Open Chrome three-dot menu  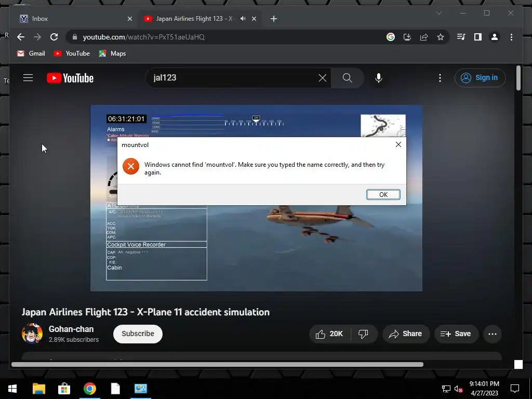click(511, 37)
